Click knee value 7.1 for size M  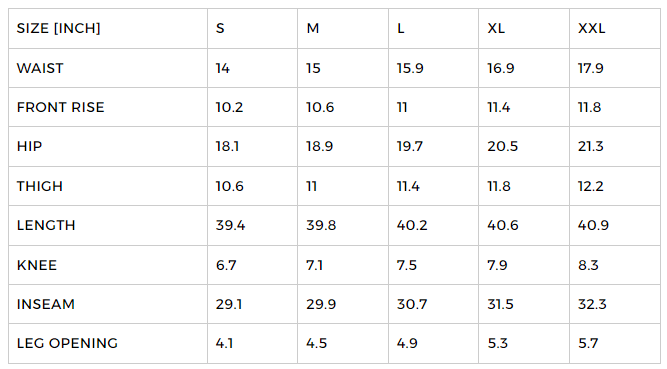314,265
